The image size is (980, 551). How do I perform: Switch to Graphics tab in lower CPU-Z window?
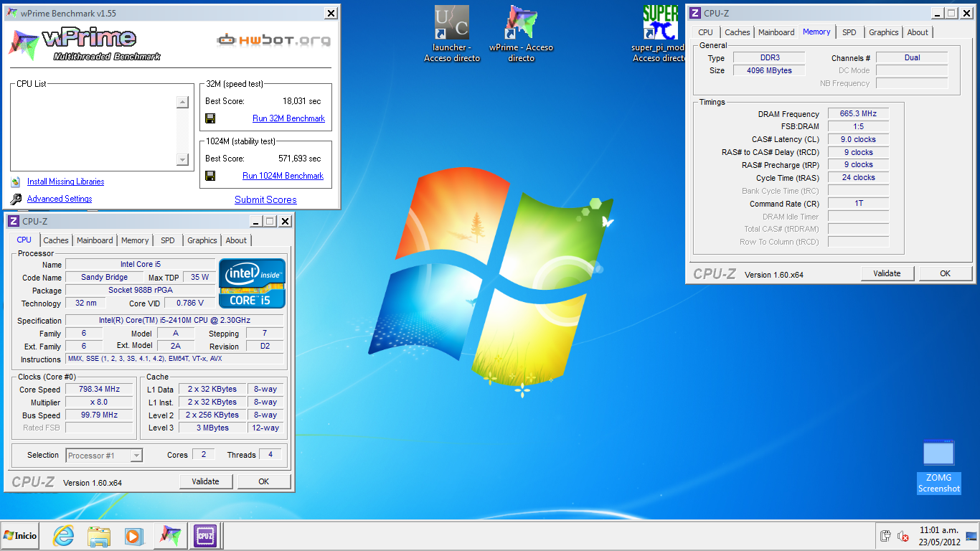tap(202, 240)
